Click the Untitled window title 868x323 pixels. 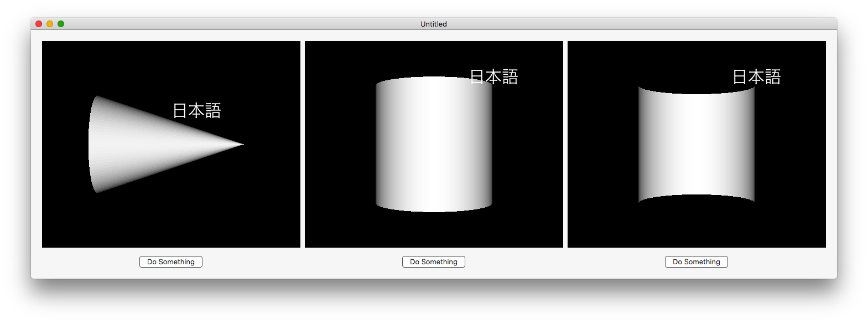click(x=434, y=24)
